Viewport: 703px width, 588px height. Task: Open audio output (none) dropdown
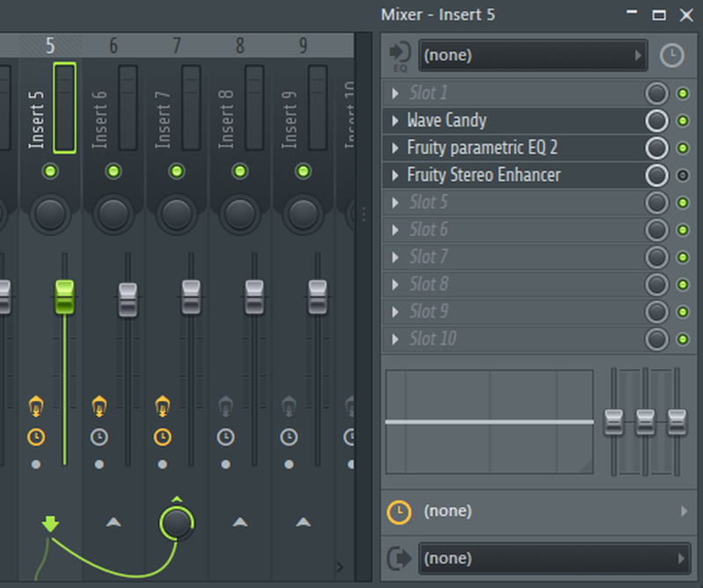click(x=554, y=558)
